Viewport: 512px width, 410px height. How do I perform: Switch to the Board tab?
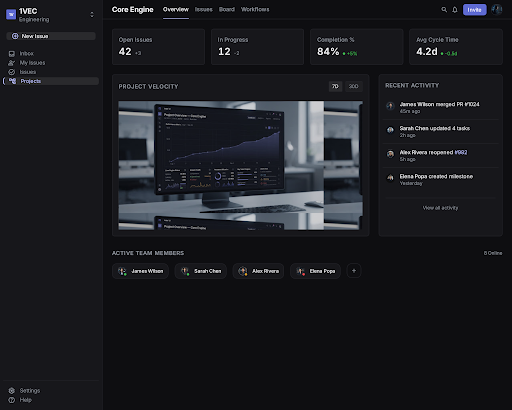click(227, 10)
